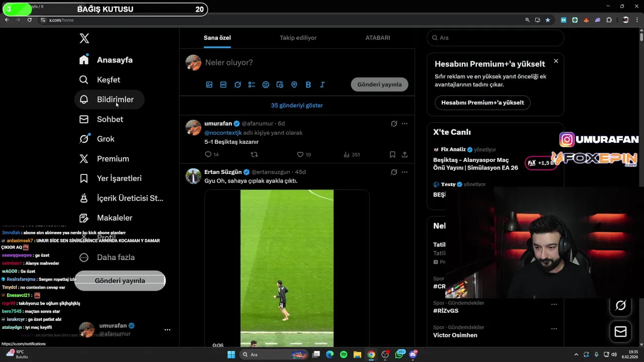Bookmark umurafan's post

tap(392, 154)
